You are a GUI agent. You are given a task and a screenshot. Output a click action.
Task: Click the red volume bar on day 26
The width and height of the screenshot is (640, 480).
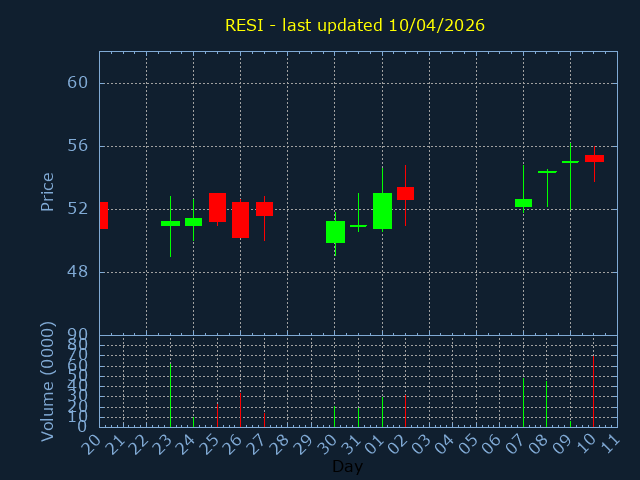240,410
